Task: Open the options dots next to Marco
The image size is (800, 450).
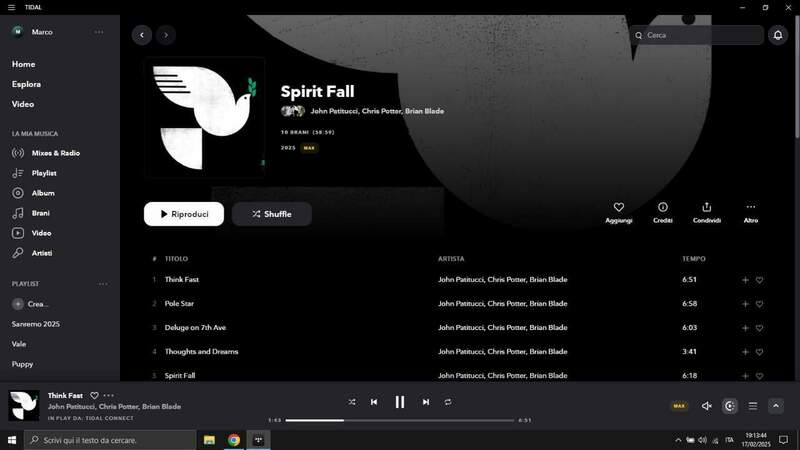Action: 98,32
